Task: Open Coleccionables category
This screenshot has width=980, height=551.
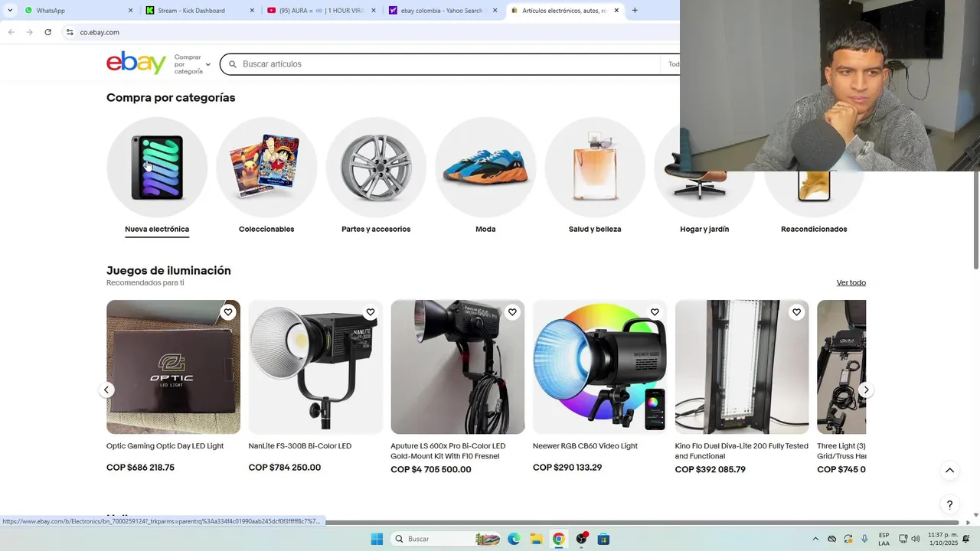Action: pyautogui.click(x=266, y=229)
